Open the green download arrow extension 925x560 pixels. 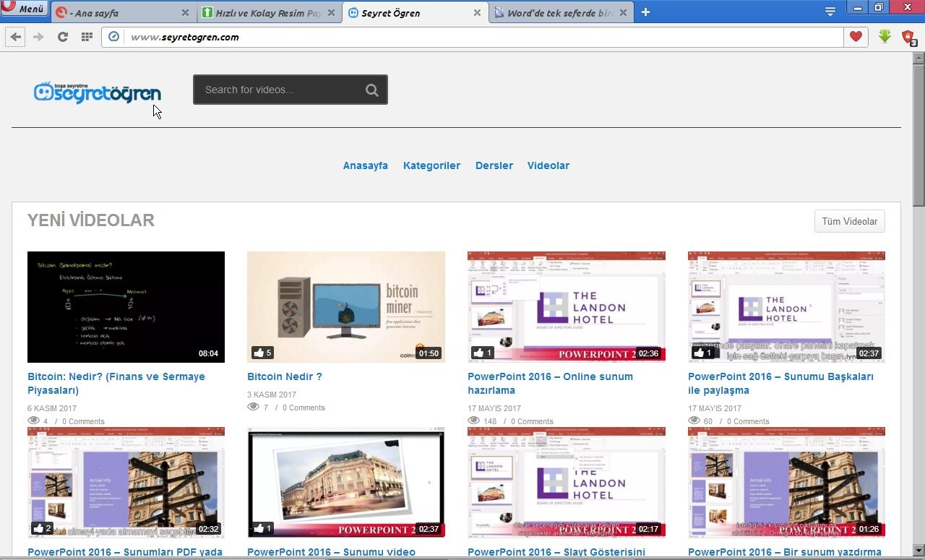click(885, 37)
